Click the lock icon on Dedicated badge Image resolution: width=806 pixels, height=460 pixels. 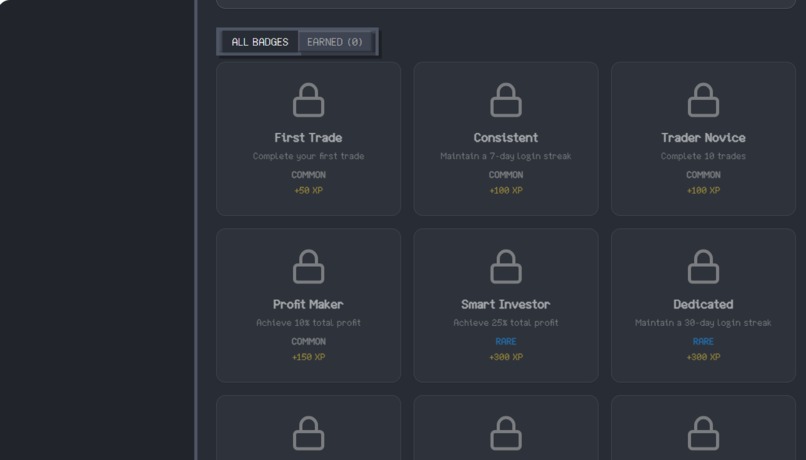coord(703,266)
